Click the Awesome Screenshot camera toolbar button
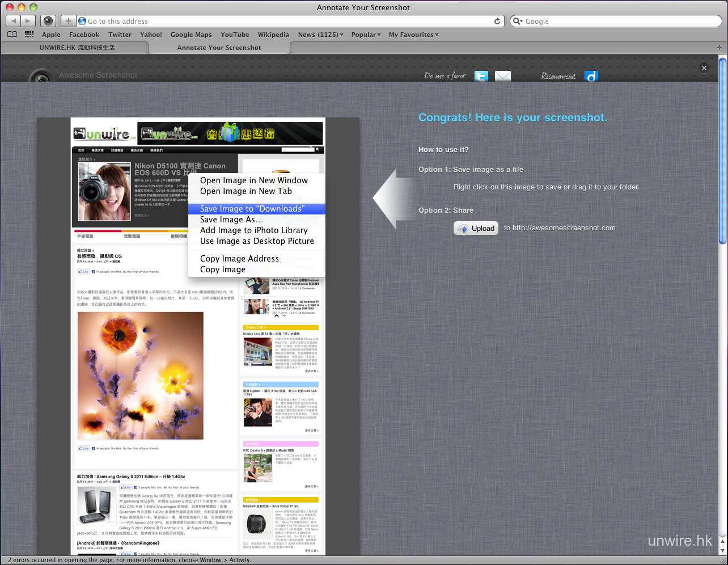This screenshot has height=565, width=728. tap(48, 21)
